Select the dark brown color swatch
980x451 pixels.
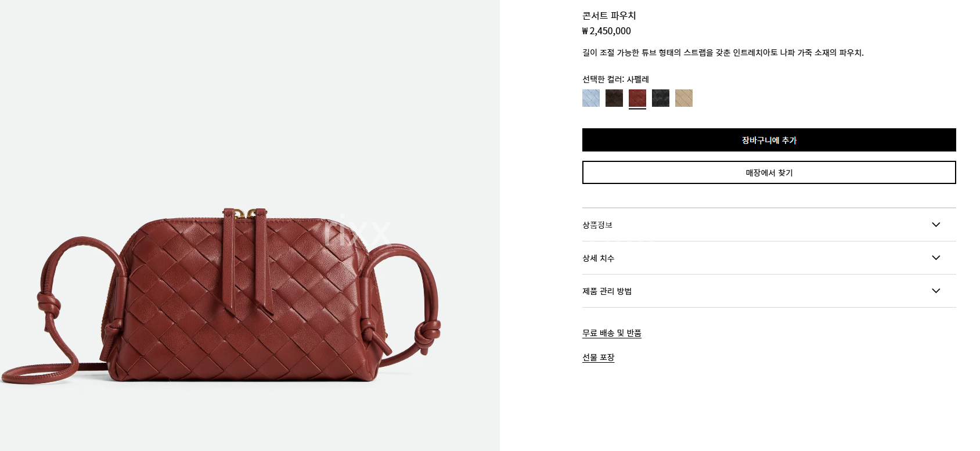(614, 98)
